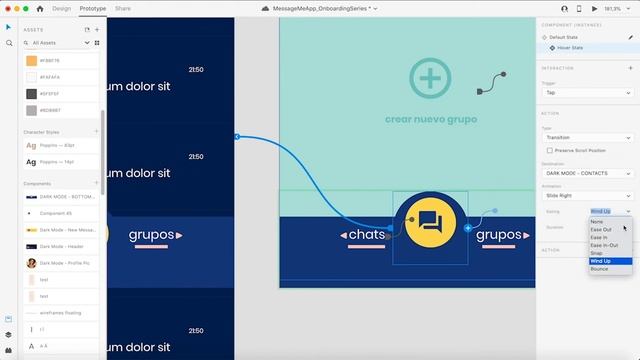Screen dimensions: 640x360
Task: Choose Wind Up easing option
Action: click(611, 261)
